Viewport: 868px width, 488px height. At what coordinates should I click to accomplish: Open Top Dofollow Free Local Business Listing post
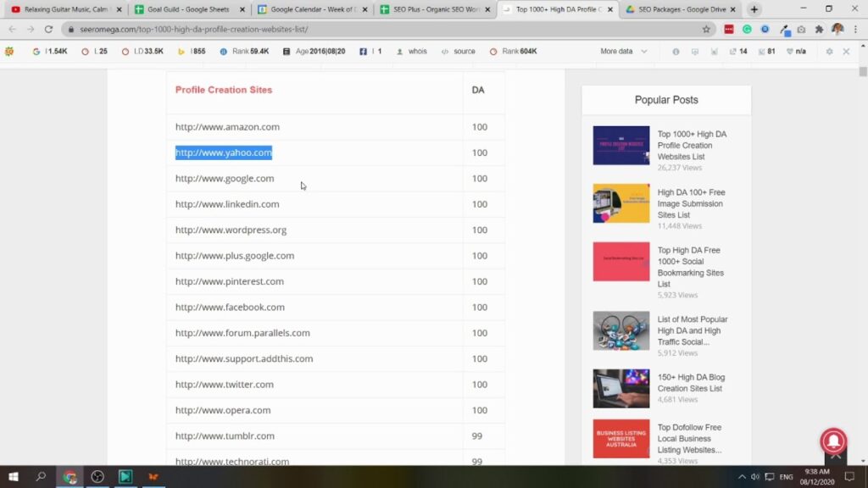tap(690, 439)
